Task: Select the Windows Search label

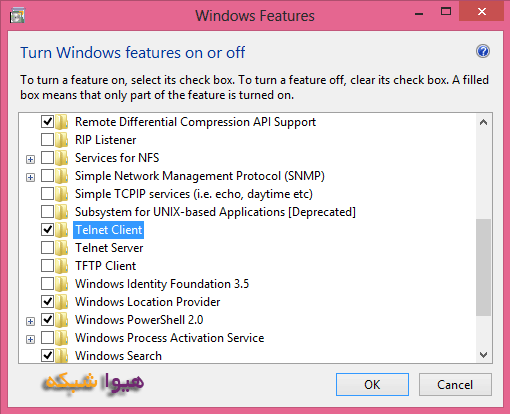Action: (x=118, y=356)
